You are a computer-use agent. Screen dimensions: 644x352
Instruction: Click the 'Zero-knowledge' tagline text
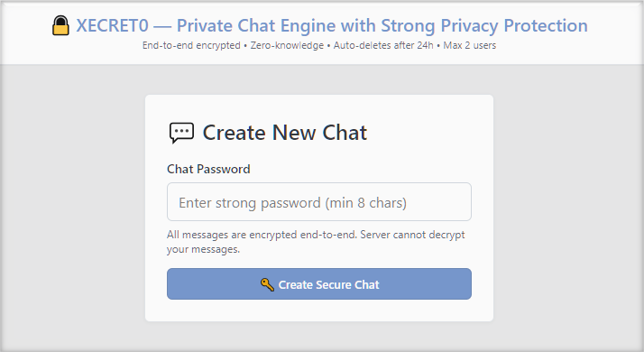287,45
